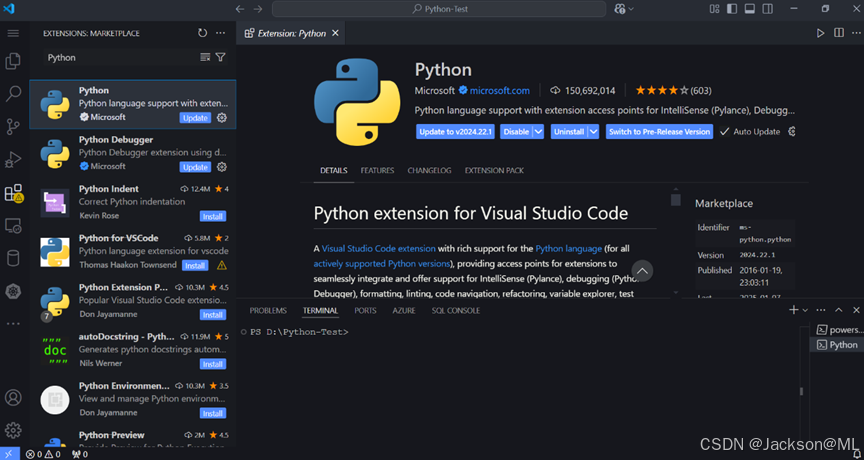Open the hamburger application menu

(x=13, y=34)
